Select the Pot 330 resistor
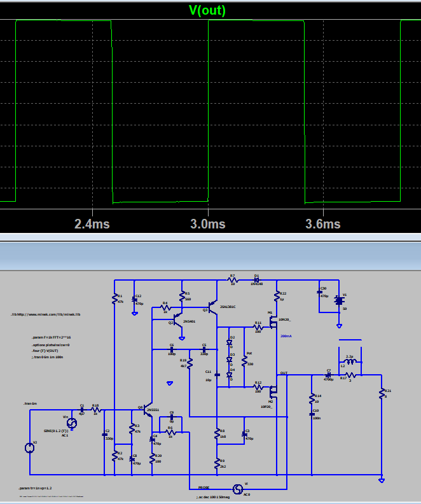 pyautogui.click(x=244, y=361)
